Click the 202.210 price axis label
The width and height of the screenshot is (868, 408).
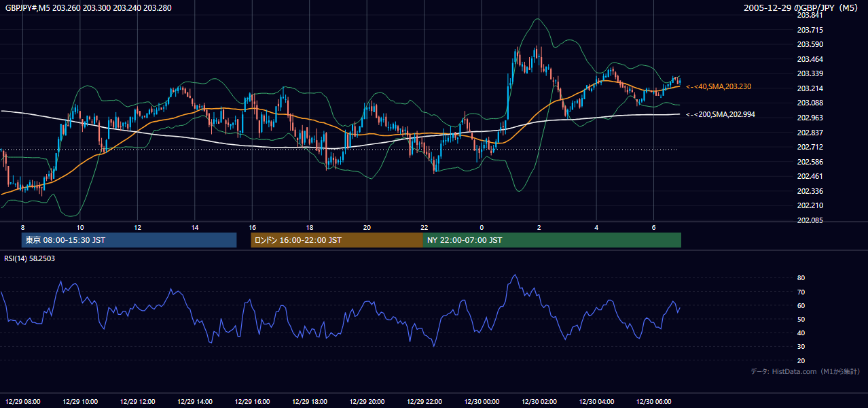pyautogui.click(x=810, y=205)
